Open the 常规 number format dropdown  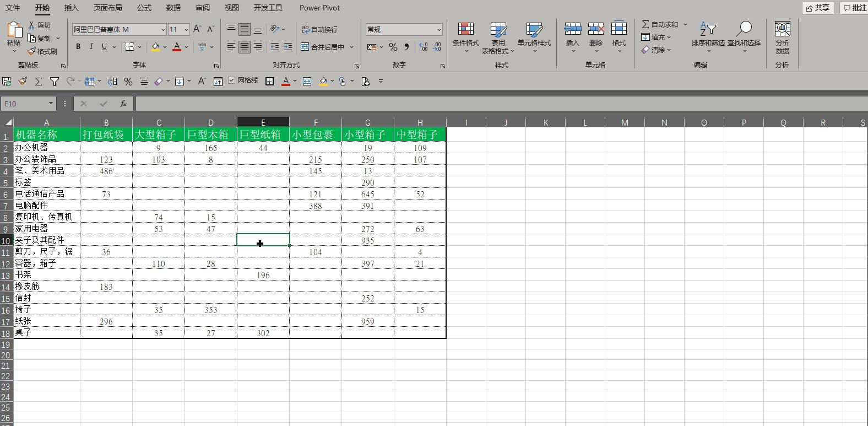(439, 30)
